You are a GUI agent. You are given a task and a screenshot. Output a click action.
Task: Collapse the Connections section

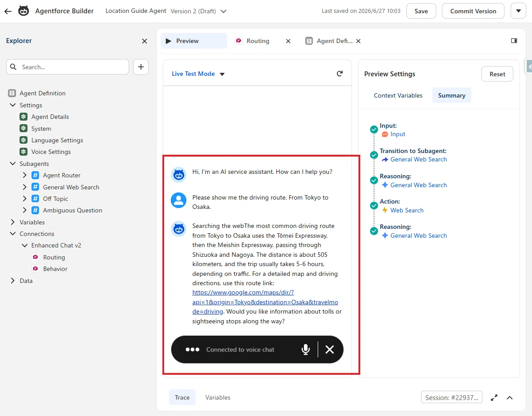tap(12, 234)
